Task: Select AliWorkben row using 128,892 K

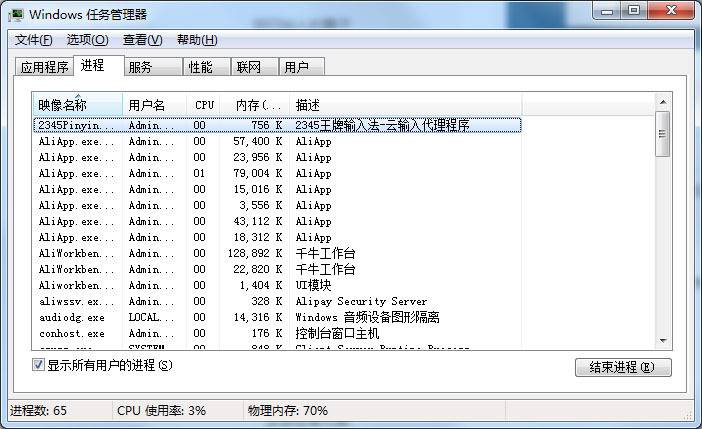Action: pos(278,253)
